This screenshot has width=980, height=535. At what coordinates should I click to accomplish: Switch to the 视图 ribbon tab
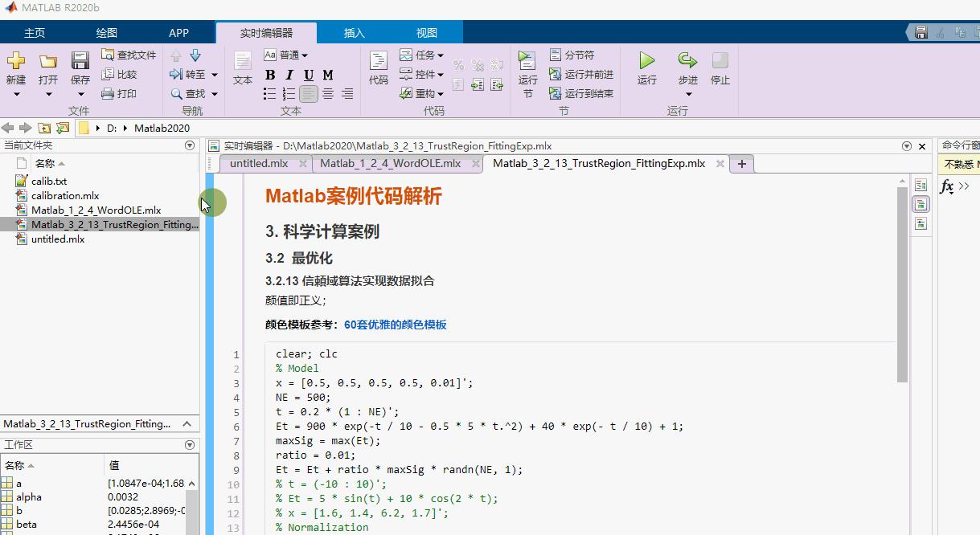click(x=427, y=32)
